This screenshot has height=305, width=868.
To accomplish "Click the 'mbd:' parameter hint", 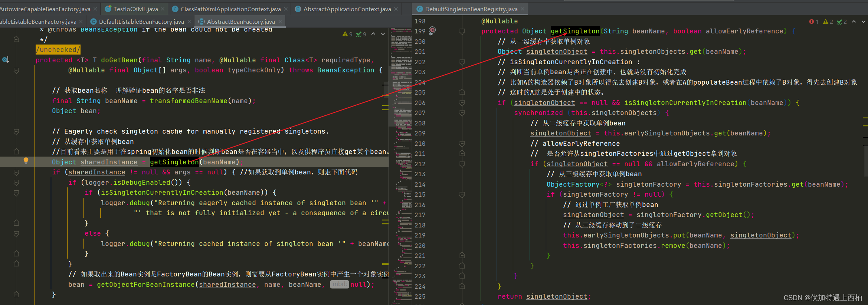I will point(339,284).
